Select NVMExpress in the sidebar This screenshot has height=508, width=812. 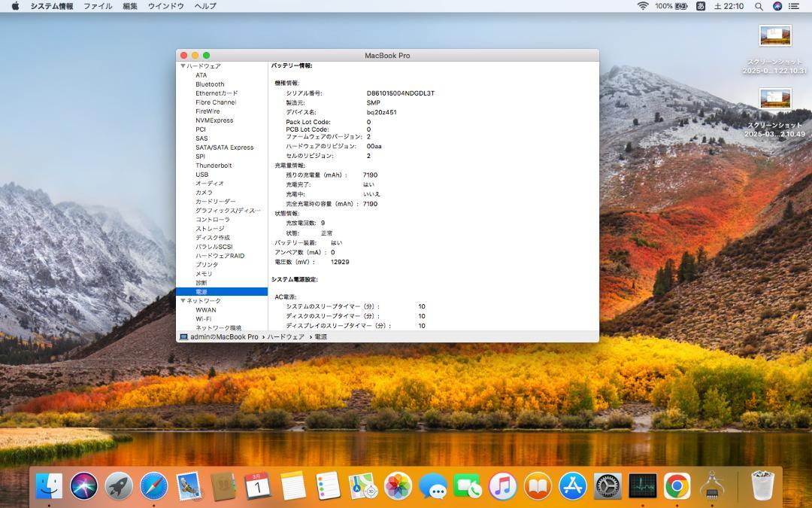pos(214,120)
